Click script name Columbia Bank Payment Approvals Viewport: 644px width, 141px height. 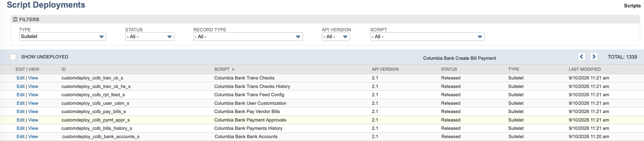click(x=250, y=120)
